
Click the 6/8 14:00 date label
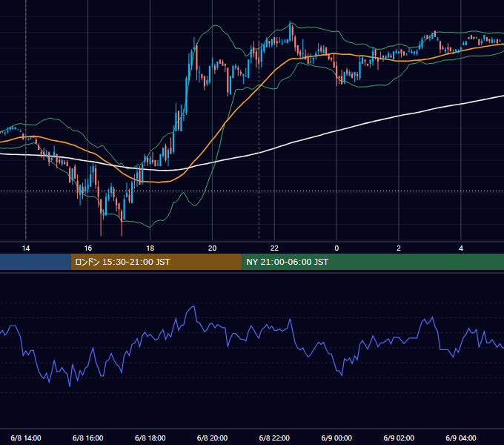(26, 438)
